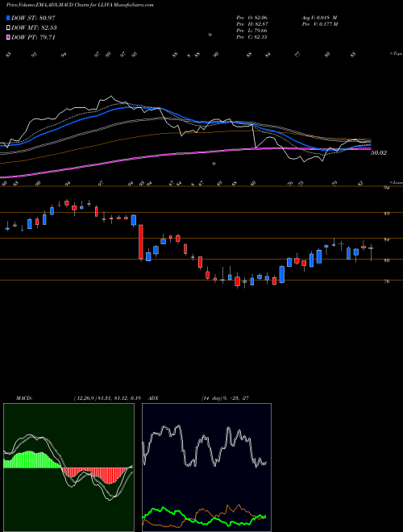Click the 50.02 label beside EMA lines
The width and height of the screenshot is (403, 532).
378,153
